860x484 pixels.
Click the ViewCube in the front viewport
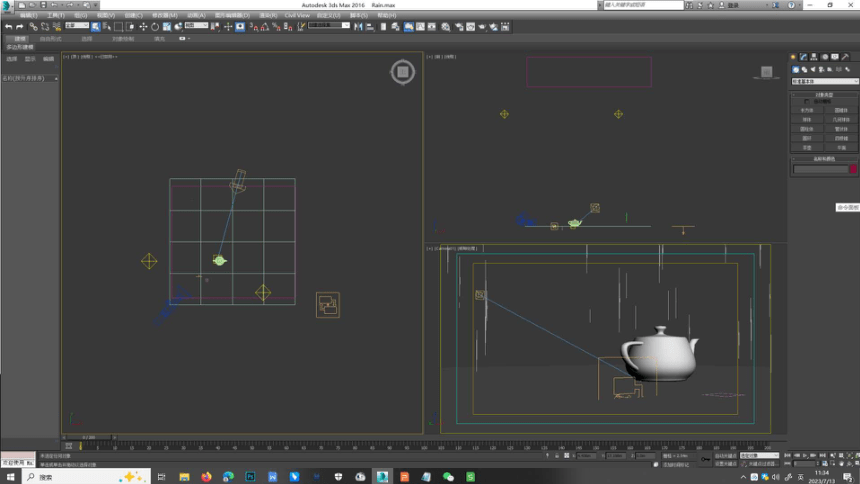pyautogui.click(x=766, y=71)
